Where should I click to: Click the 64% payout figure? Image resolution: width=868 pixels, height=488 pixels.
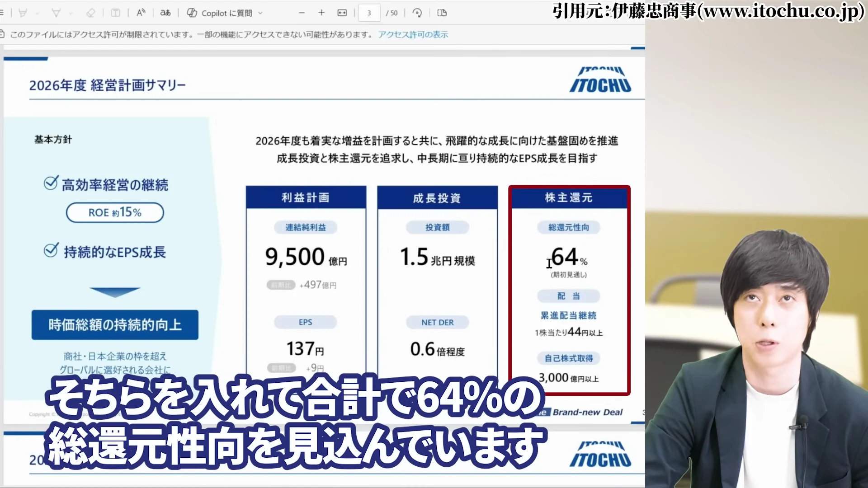pyautogui.click(x=569, y=257)
